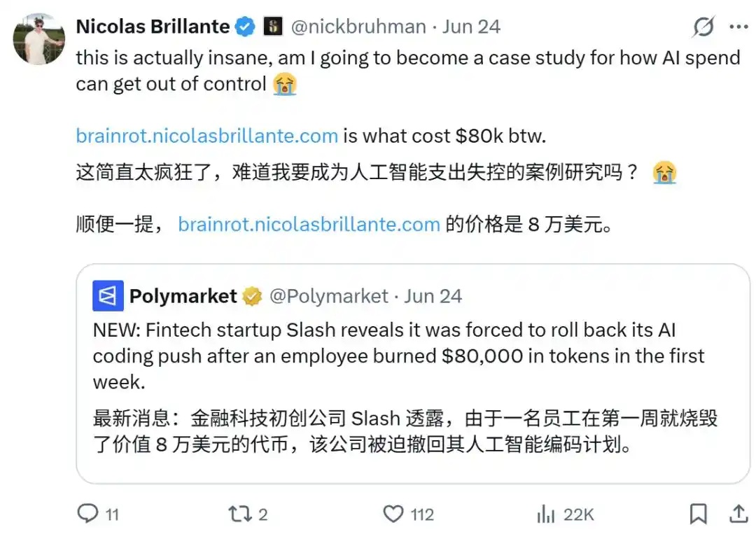Like the tweet with heart icon
Viewport: 756px width, 534px height.
point(393,514)
